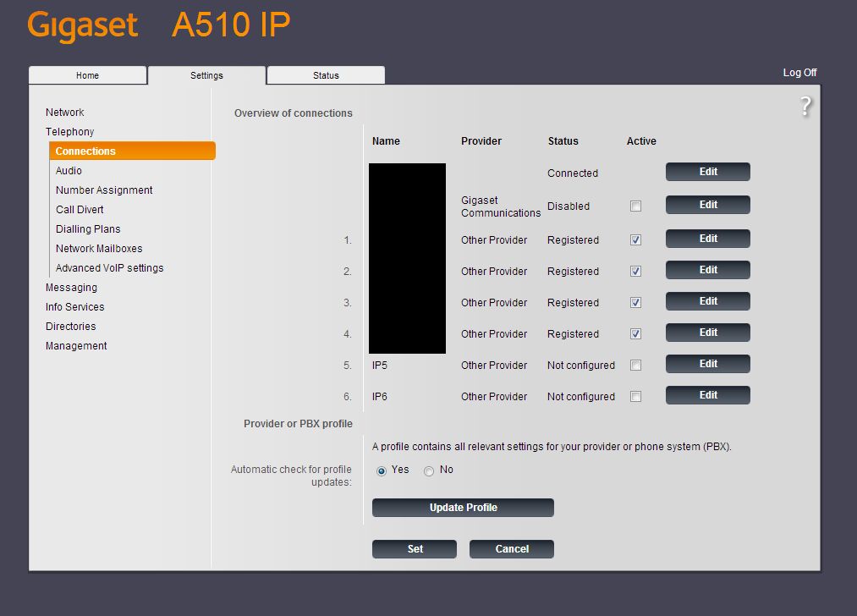Click the Status column header
857x616 pixels.
pyautogui.click(x=563, y=141)
